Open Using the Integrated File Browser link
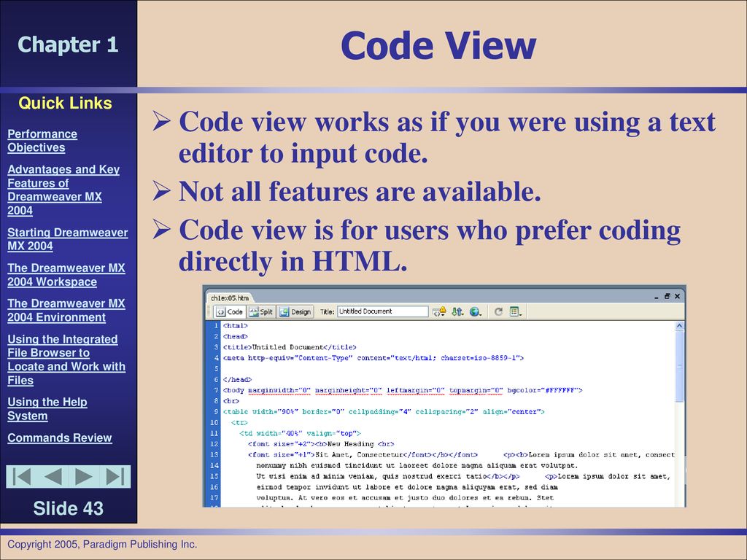Image resolution: width=747 pixels, height=560 pixels. pyautogui.click(x=66, y=360)
